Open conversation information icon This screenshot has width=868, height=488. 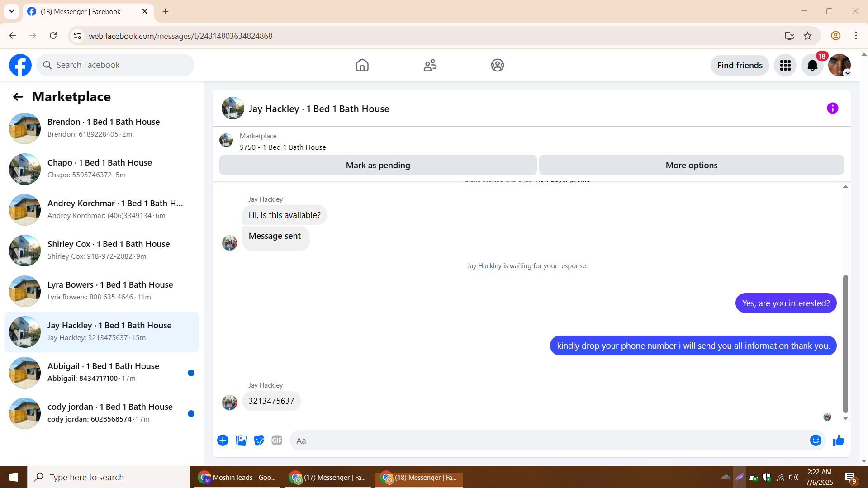coord(832,108)
